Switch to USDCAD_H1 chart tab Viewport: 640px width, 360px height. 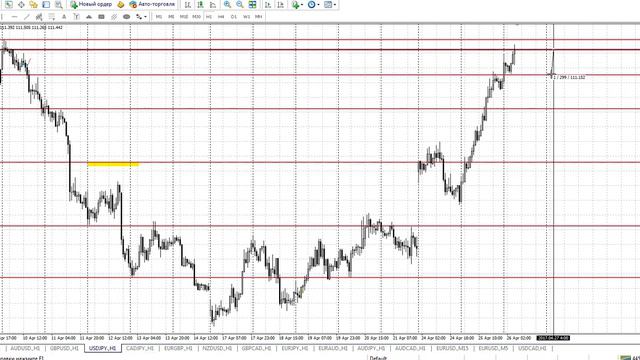[532, 349]
